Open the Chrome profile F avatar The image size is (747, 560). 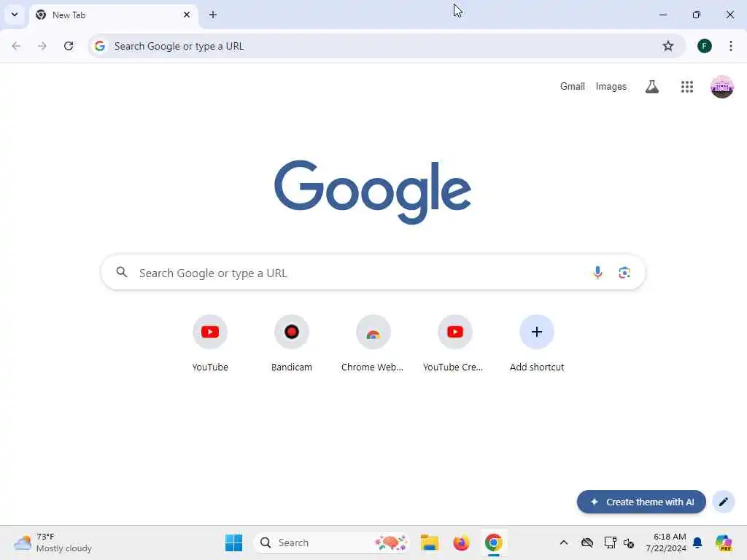pyautogui.click(x=704, y=46)
